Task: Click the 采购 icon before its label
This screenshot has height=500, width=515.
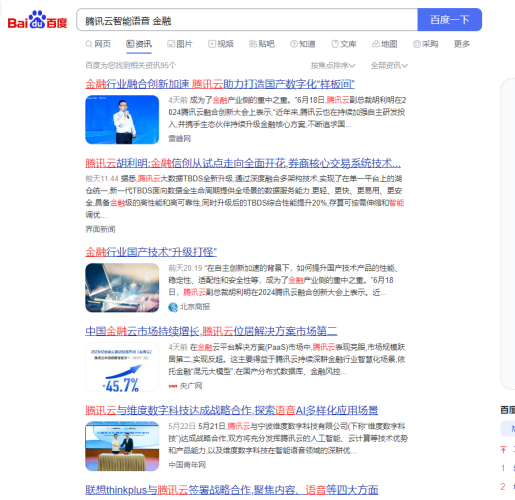Action: pyautogui.click(x=417, y=44)
